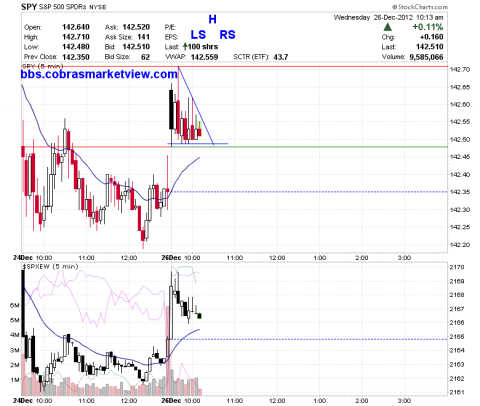Click the blue RS annotation label
Screen dimensions: 480x406
click(x=227, y=34)
